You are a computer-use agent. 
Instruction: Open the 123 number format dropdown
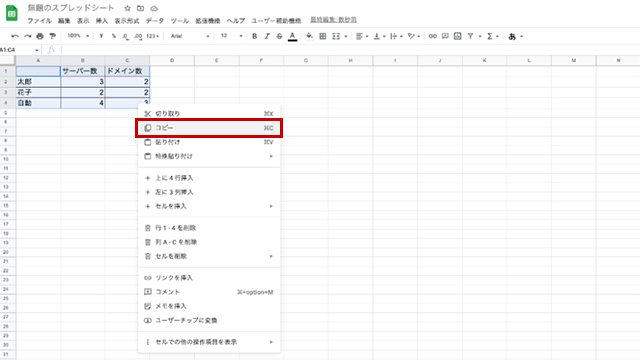pyautogui.click(x=152, y=36)
